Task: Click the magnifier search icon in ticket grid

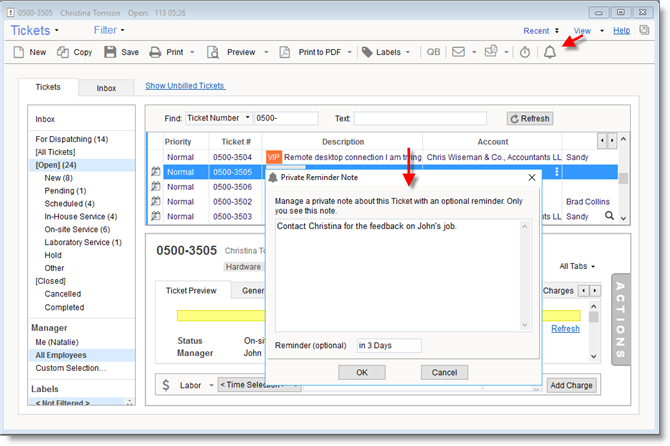Action: click(x=609, y=215)
